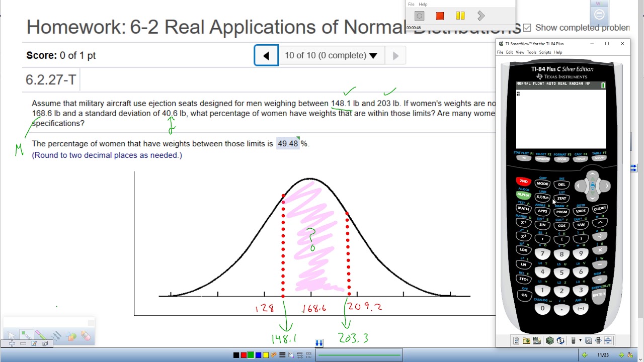
Task: Pause the screen recording
Action: tap(460, 16)
